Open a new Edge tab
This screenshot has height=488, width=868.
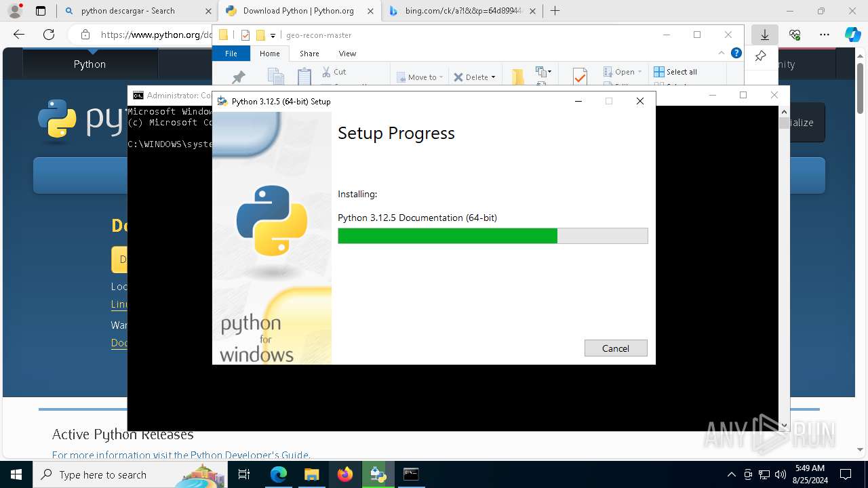click(x=555, y=11)
